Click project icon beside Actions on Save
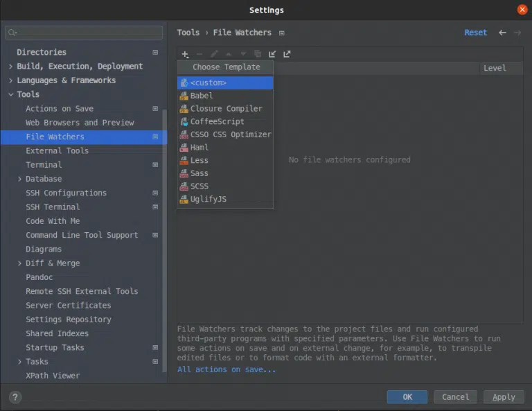This screenshot has height=411, width=532. click(x=155, y=109)
